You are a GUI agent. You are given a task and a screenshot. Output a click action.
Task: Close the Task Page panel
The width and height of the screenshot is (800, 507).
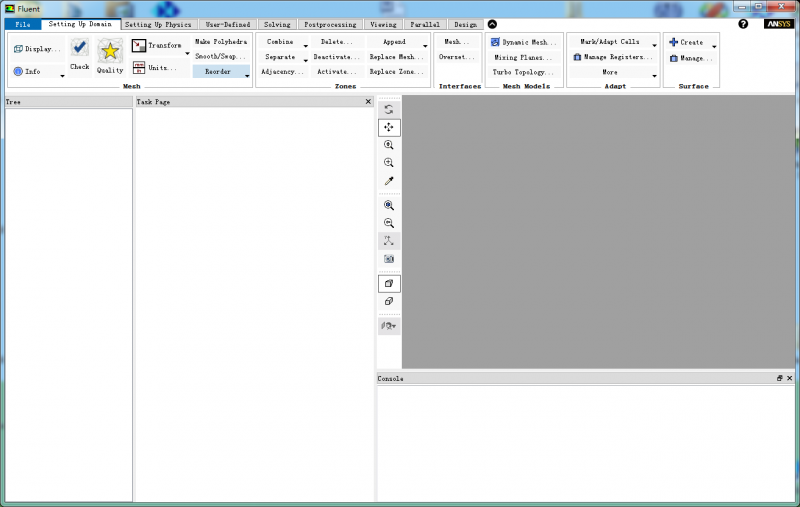click(368, 102)
